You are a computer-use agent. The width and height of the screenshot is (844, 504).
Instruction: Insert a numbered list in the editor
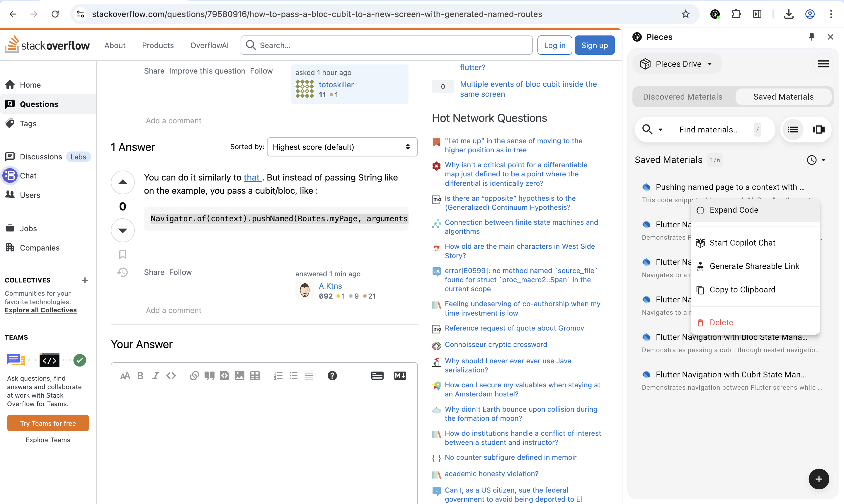tap(278, 376)
